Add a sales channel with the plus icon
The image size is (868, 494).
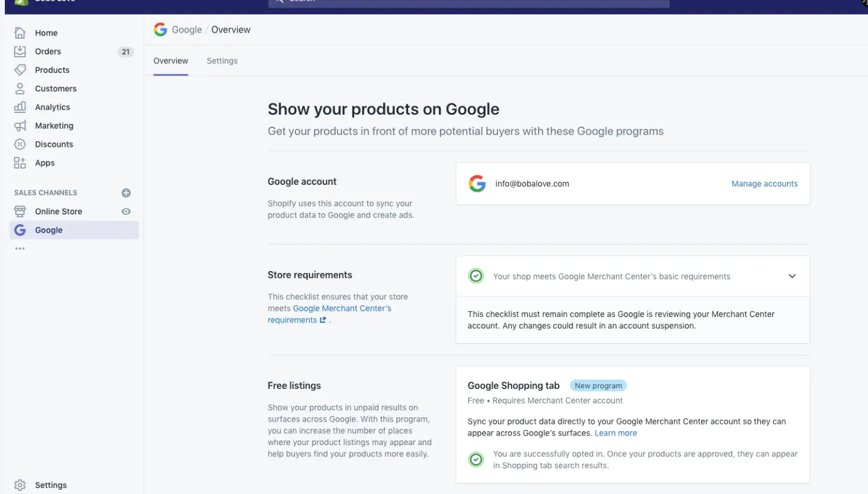(x=126, y=193)
